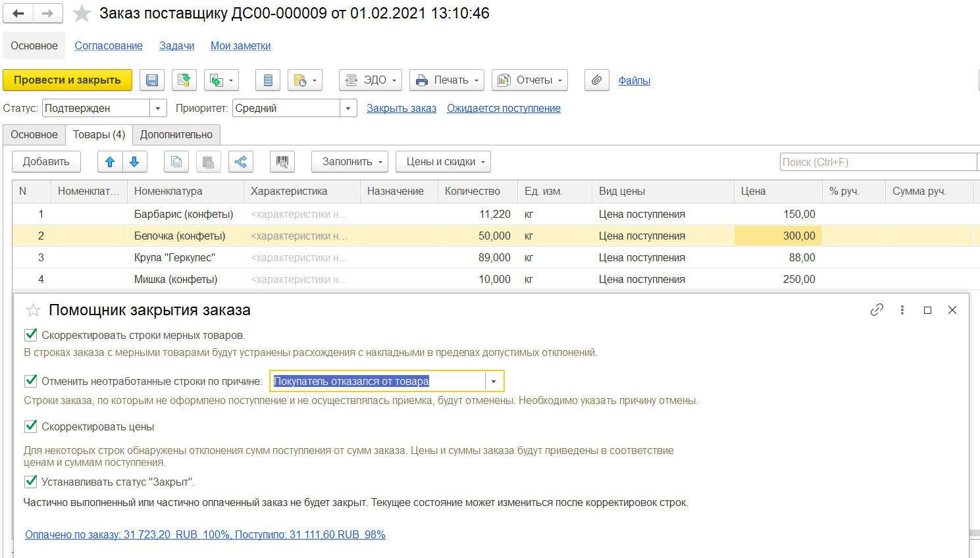
Task: Open the three-dot menu of the assistant
Action: (x=902, y=310)
